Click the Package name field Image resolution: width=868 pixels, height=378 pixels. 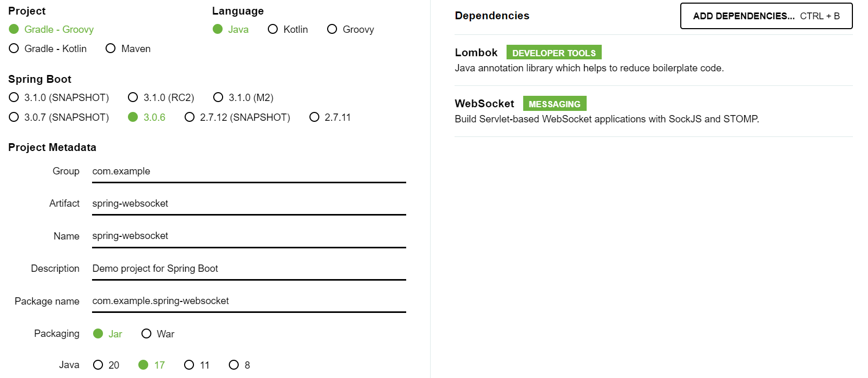click(x=249, y=301)
